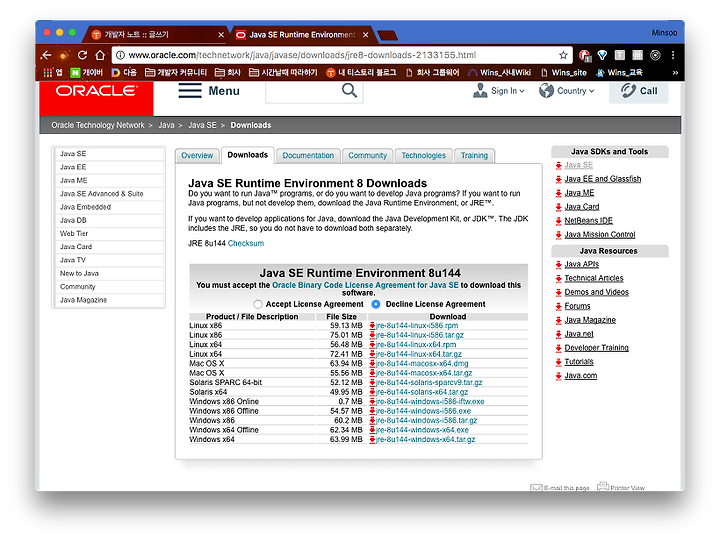This screenshot has height=542, width=720.
Task: Open the Checksum link
Action: tap(246, 243)
